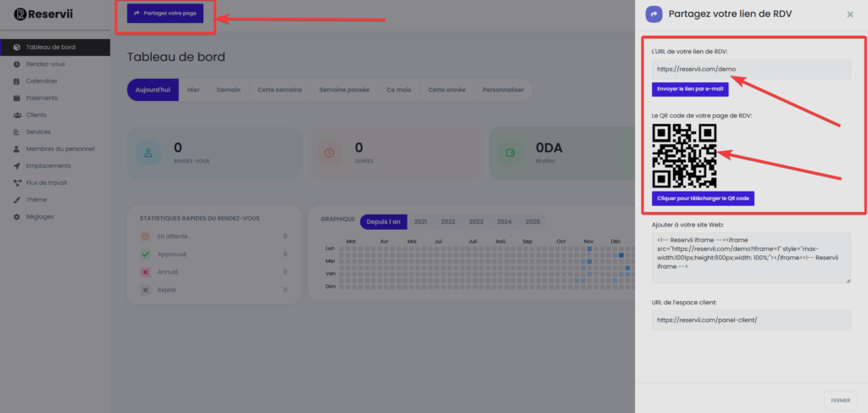Click the QR code image
868x413 pixels.
[684, 155]
